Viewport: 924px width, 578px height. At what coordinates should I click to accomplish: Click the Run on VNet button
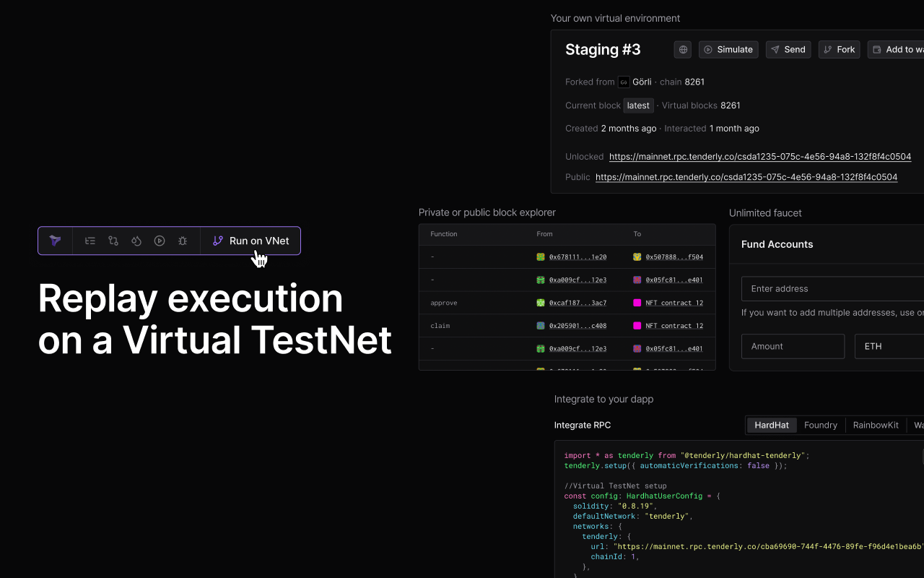pos(250,240)
